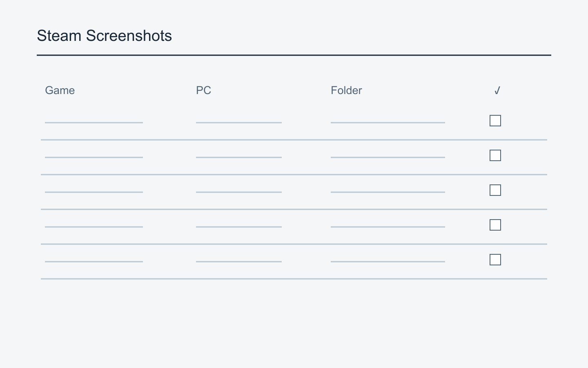Select the Folder column header

pyautogui.click(x=346, y=90)
